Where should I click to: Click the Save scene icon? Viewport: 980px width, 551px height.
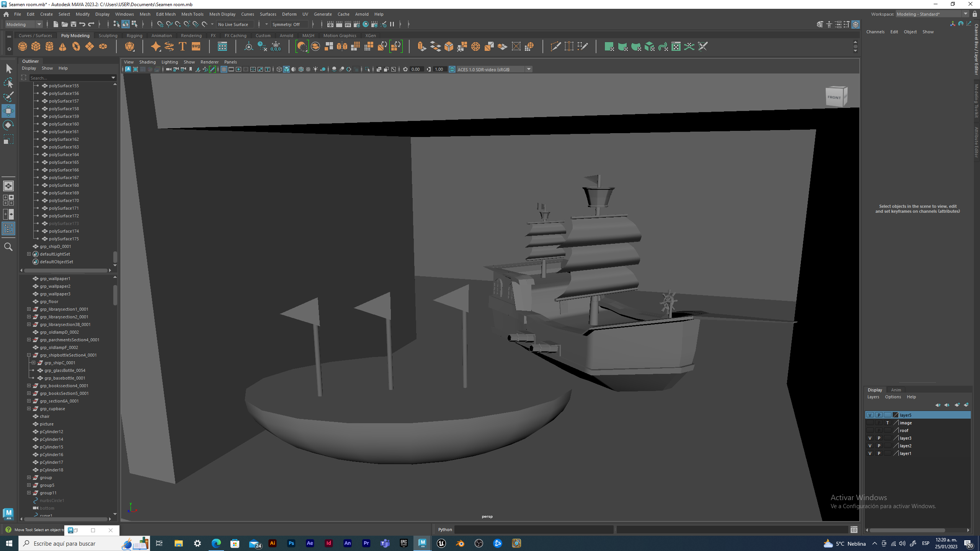point(73,24)
